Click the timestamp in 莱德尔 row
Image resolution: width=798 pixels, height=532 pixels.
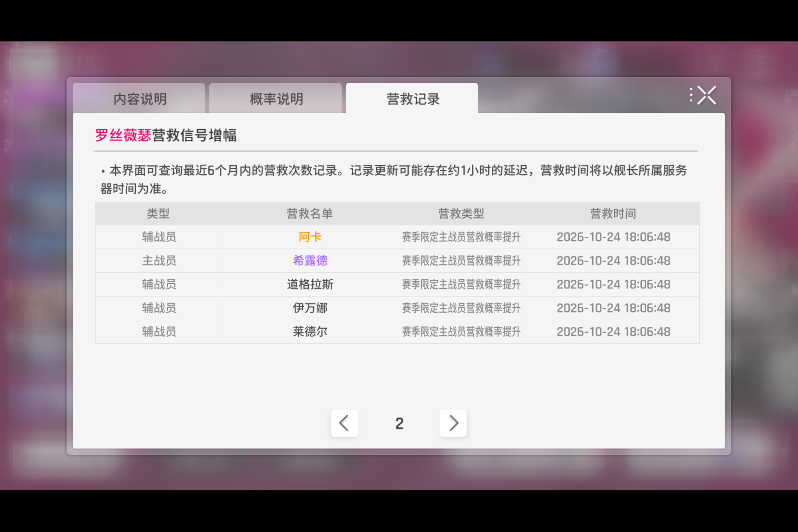pyautogui.click(x=613, y=332)
